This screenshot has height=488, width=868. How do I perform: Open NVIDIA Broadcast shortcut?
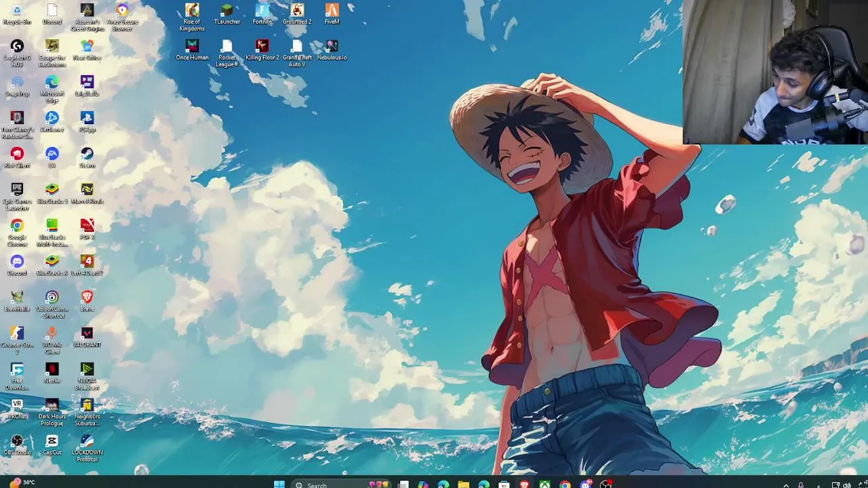[x=87, y=377]
